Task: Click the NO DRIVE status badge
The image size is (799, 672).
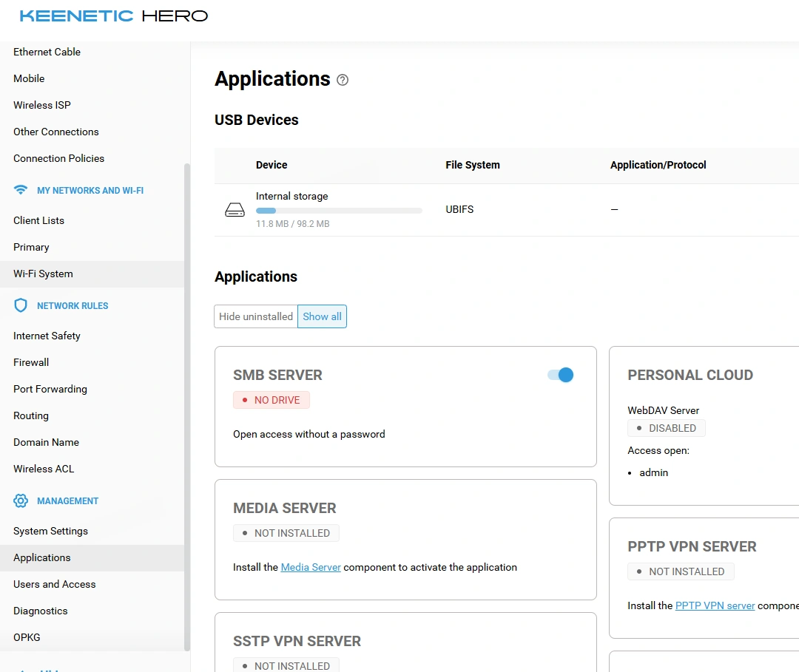Action: 272,400
